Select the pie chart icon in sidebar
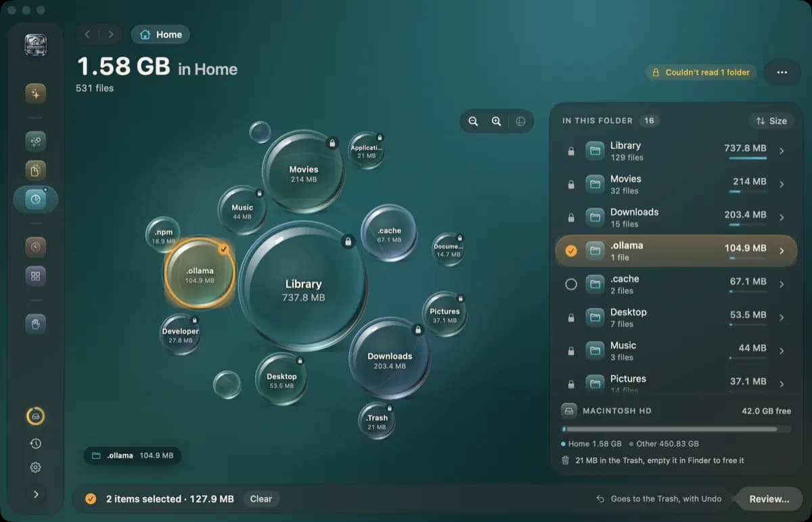 click(36, 199)
